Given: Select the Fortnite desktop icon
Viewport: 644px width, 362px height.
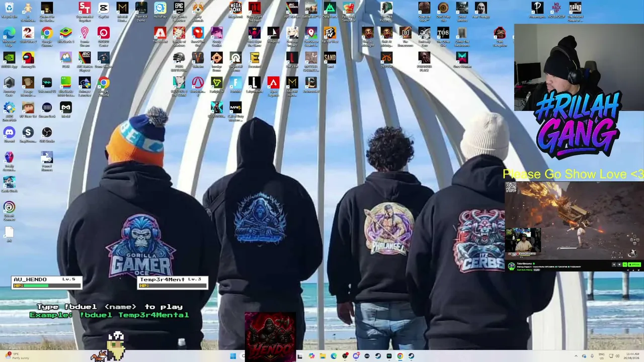Looking at the screenshot, I should 235,85.
